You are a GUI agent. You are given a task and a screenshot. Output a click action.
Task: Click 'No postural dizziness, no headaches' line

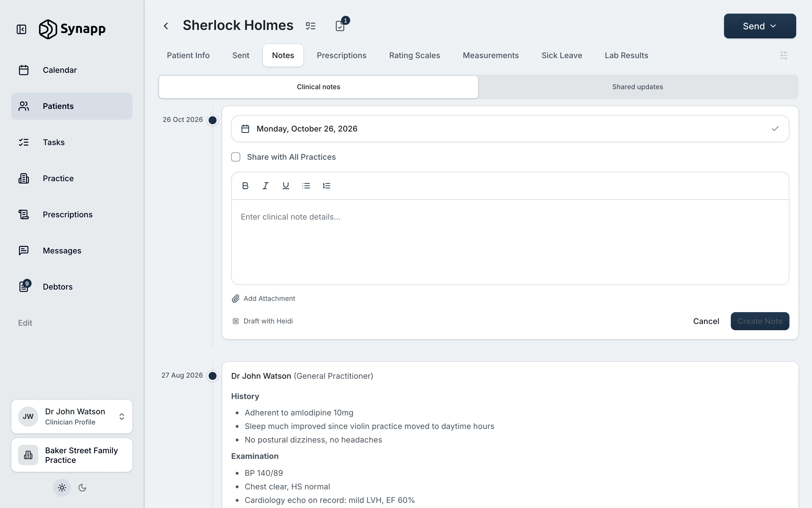pos(314,440)
